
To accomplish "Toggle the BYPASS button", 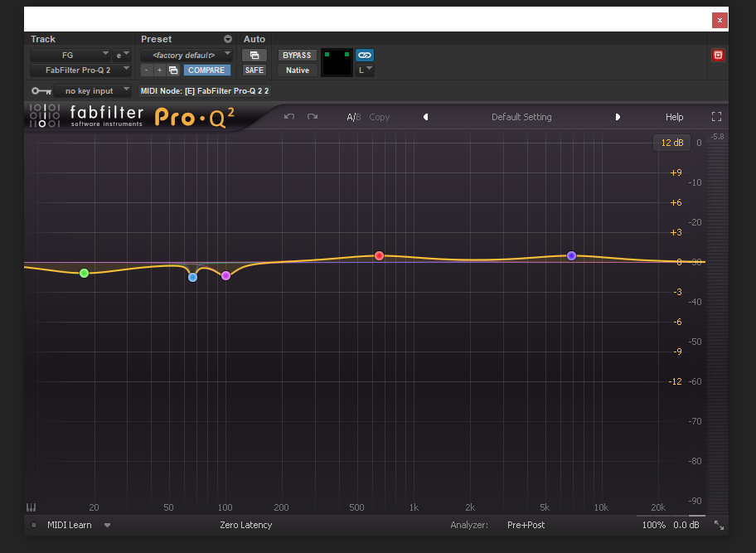I will 297,55.
